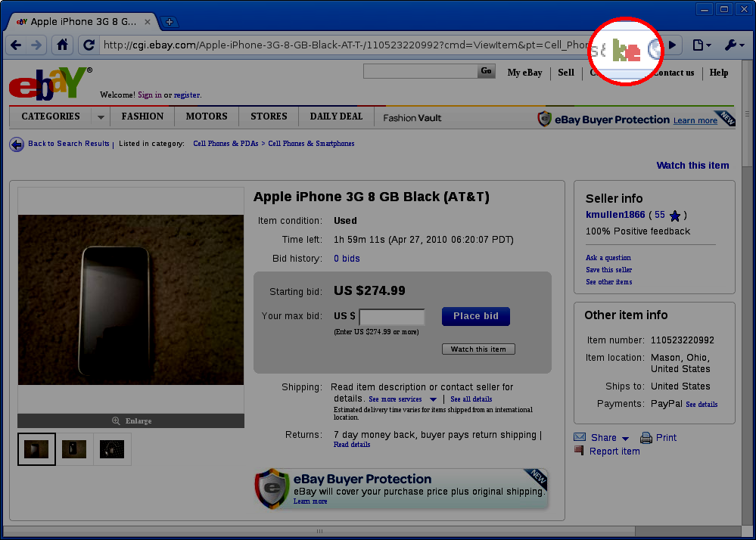Open the FASHION tab
The image size is (756, 540).
(142, 116)
